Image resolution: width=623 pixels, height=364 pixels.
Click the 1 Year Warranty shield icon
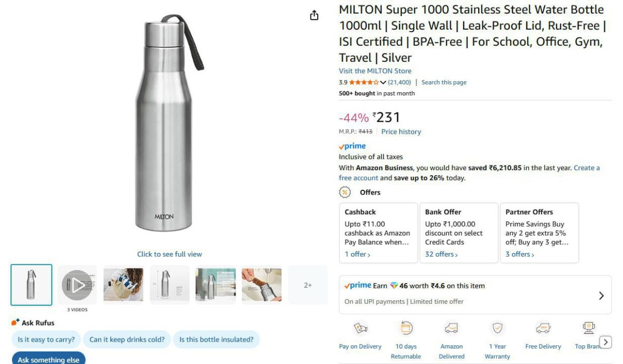[497, 328]
